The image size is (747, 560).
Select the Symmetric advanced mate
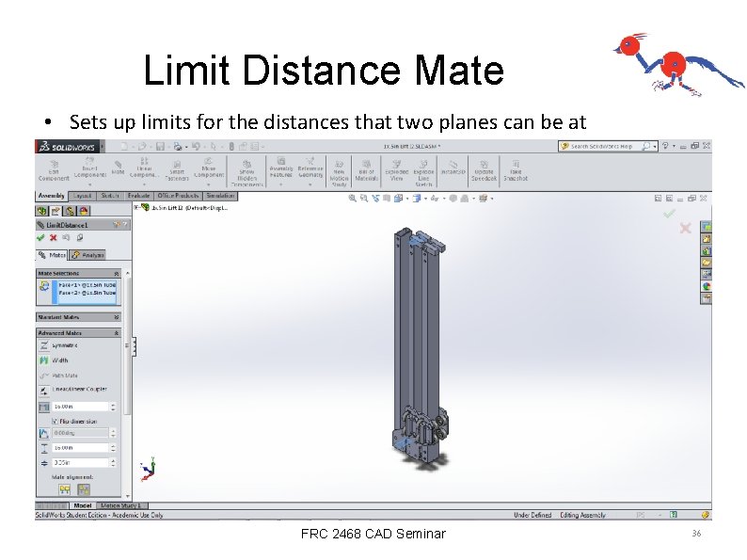tap(58, 345)
